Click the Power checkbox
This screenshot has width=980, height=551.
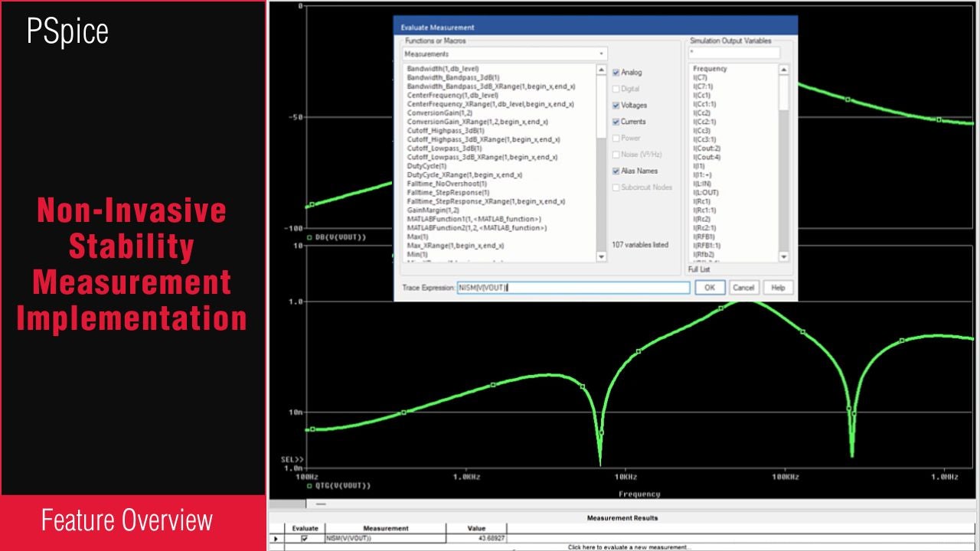pyautogui.click(x=616, y=139)
